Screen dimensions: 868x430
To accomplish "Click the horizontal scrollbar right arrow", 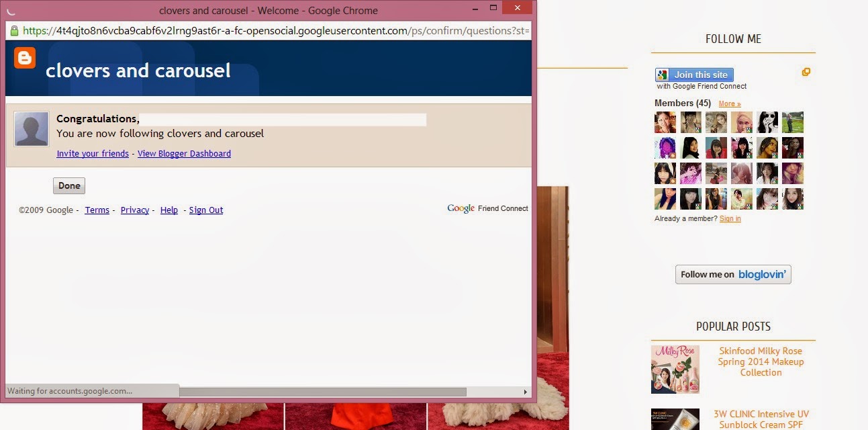I will click(x=525, y=392).
